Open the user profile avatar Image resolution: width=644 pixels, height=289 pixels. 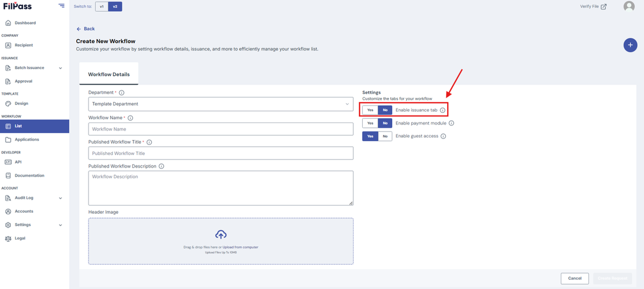coord(629,6)
